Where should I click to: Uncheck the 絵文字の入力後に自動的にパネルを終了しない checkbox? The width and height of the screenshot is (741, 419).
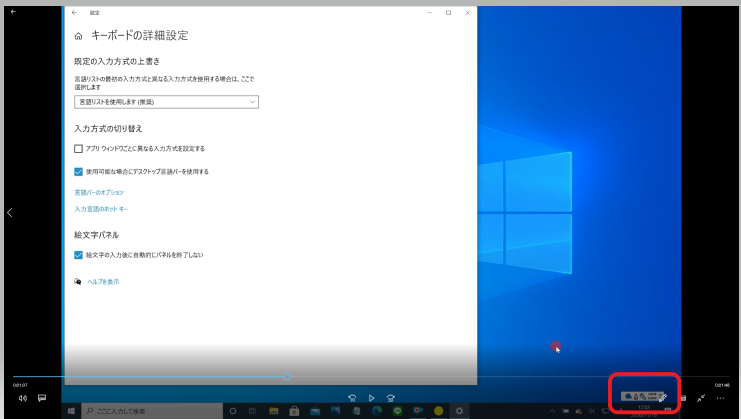point(79,255)
